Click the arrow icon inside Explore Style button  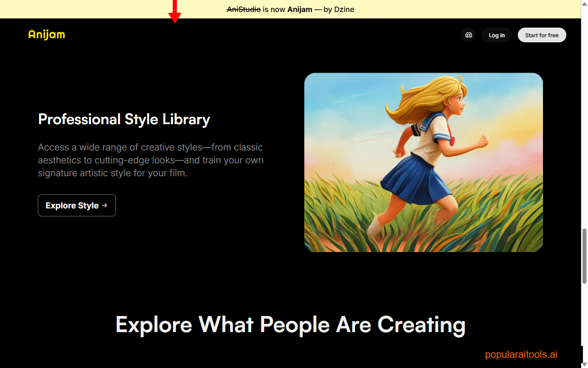pyautogui.click(x=105, y=205)
